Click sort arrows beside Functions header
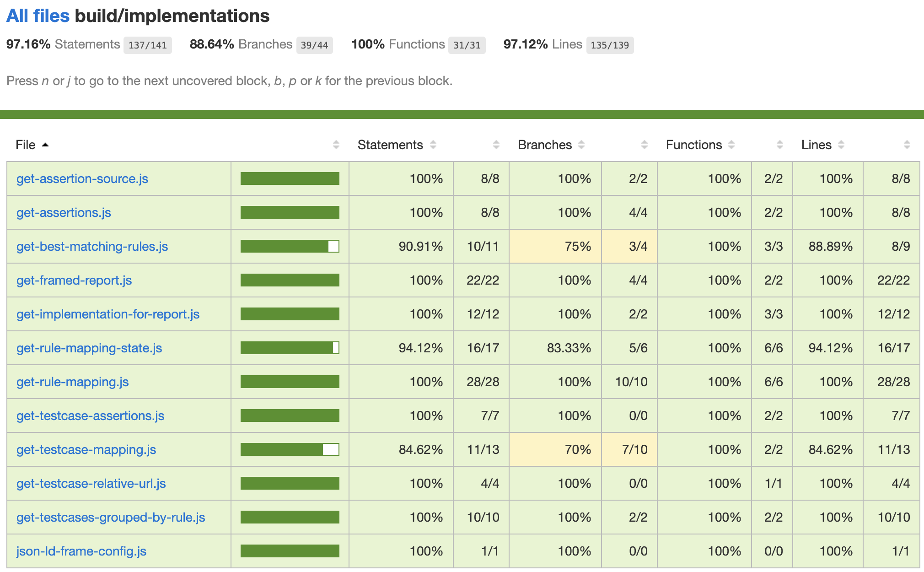924x572 pixels. 731,145
